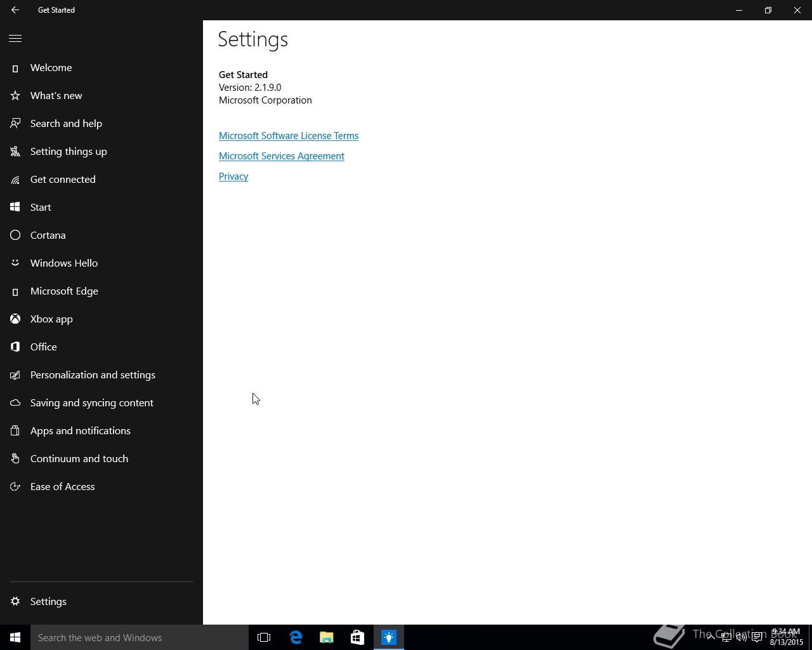Click the network tray icon
The width and height of the screenshot is (812, 650).
[726, 637]
